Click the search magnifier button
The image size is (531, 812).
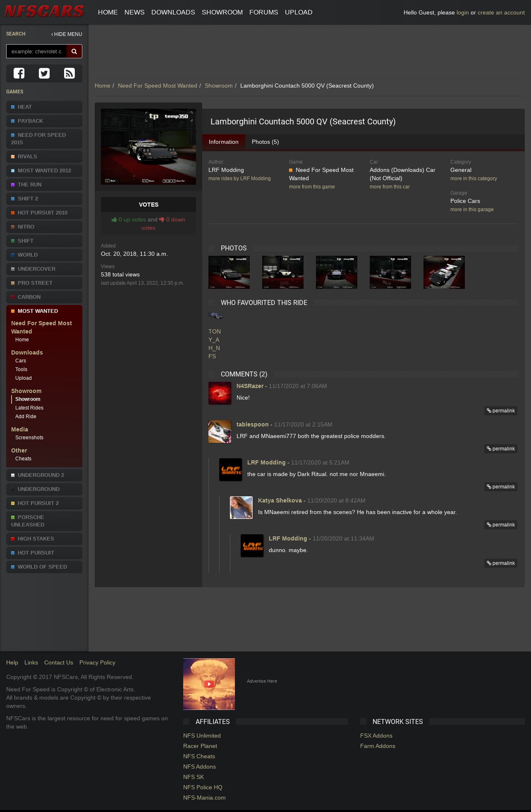pos(74,51)
